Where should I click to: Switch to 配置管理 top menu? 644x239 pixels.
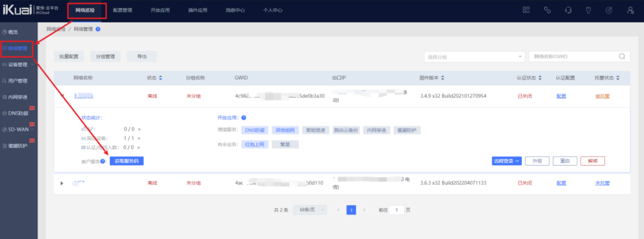tap(122, 11)
